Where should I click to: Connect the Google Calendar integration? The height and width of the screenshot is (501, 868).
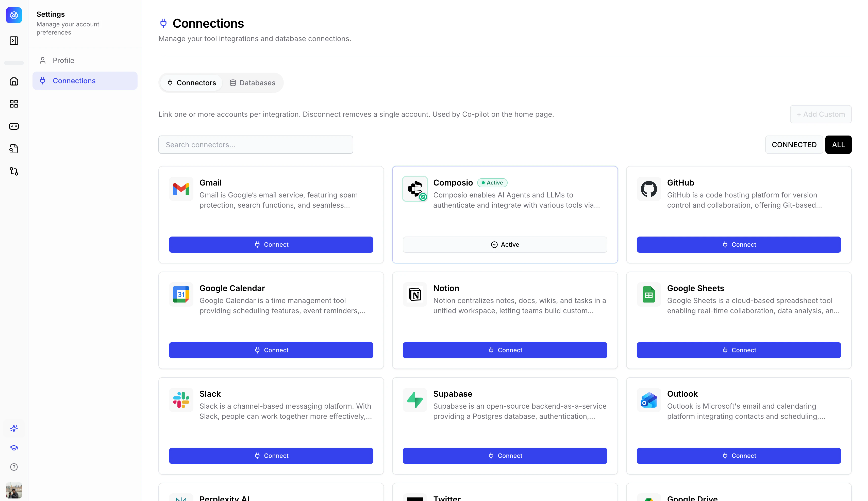[271, 350]
